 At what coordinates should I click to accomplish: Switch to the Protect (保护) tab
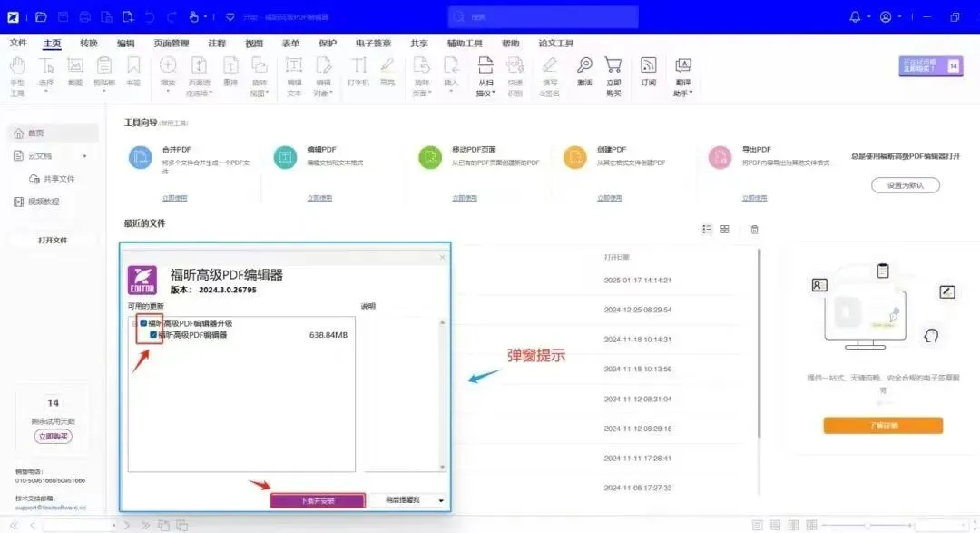click(328, 44)
